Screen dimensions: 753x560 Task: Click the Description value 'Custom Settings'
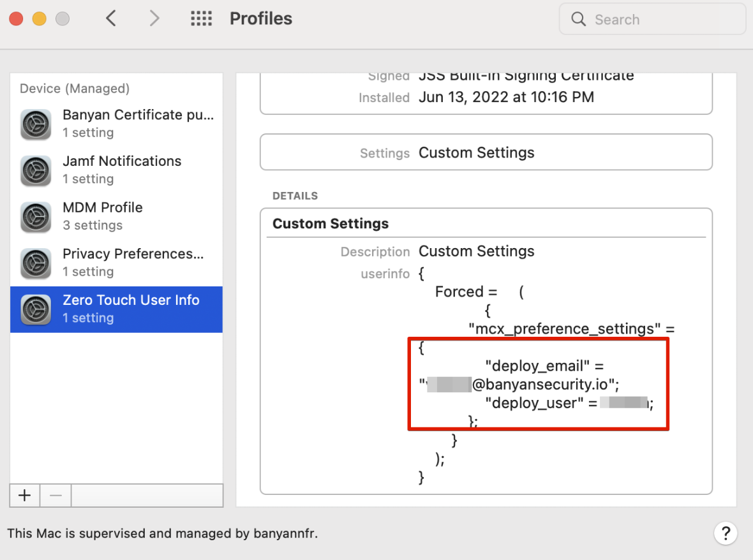pos(477,251)
